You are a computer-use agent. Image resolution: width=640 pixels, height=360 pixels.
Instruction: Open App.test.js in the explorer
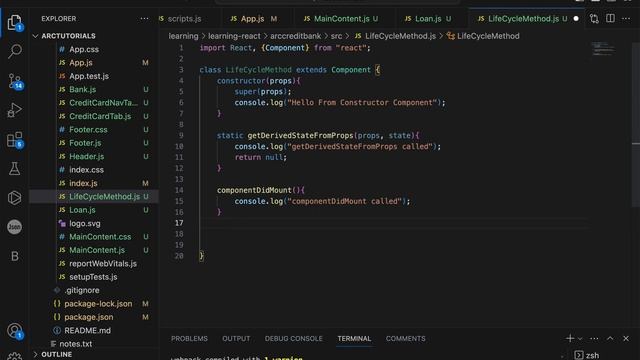[89, 76]
